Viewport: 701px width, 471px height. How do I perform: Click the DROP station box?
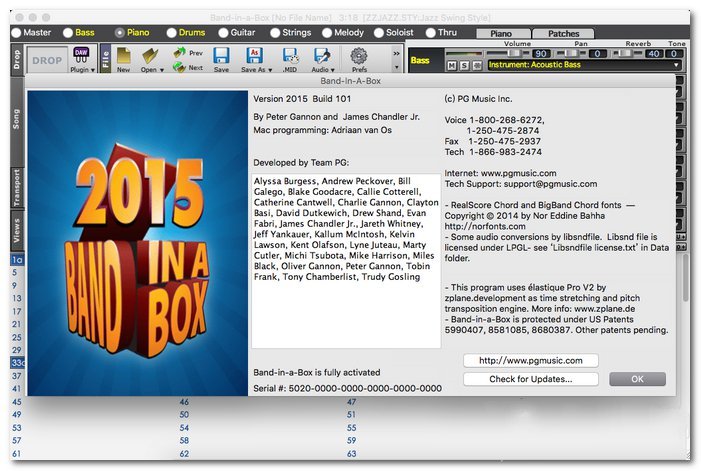click(x=47, y=60)
